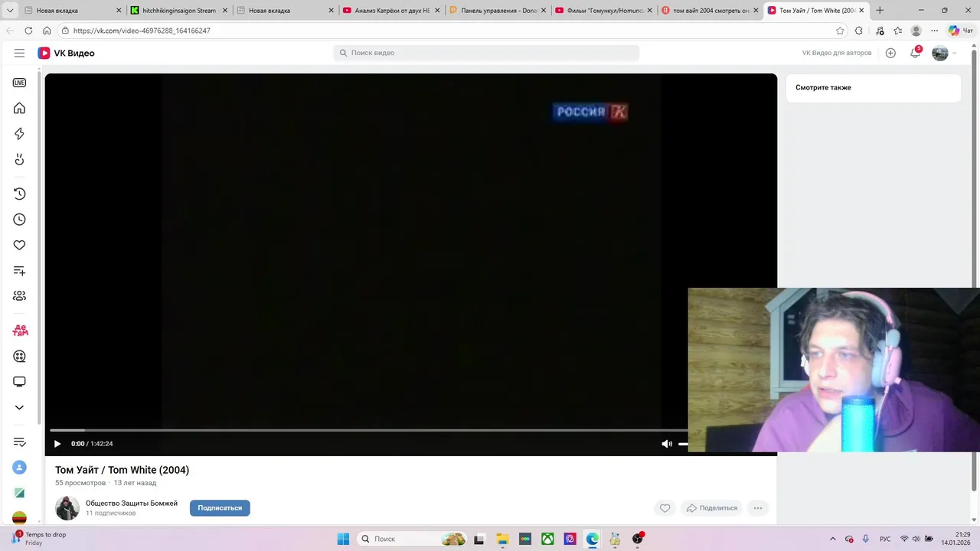Open the lightning-bolt Trends sidebar icon
The width and height of the screenshot is (980, 551).
click(x=19, y=134)
